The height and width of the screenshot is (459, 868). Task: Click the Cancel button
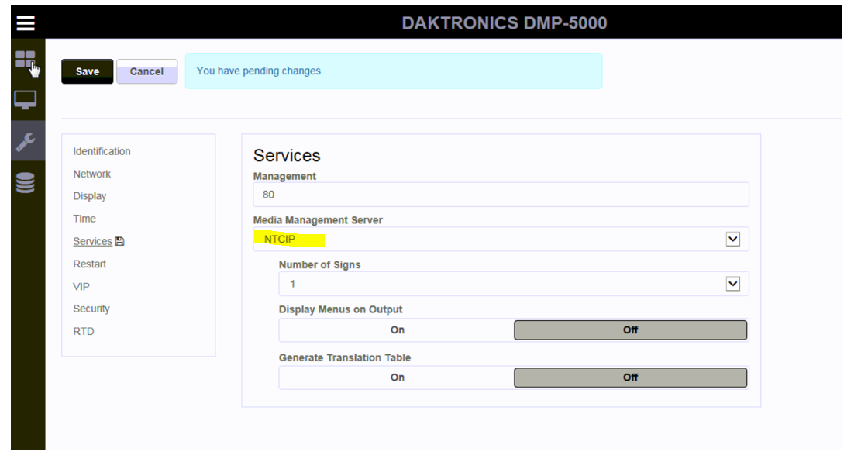pyautogui.click(x=146, y=71)
